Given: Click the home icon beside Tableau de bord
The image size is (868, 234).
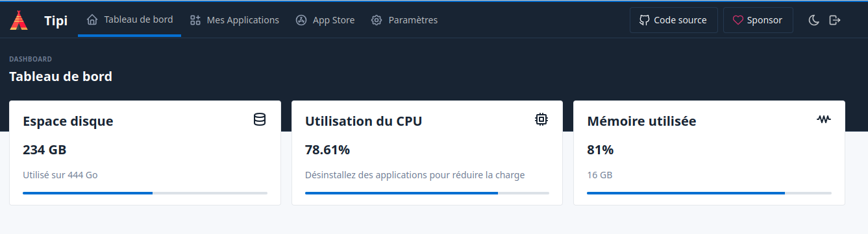Looking at the screenshot, I should (92, 19).
